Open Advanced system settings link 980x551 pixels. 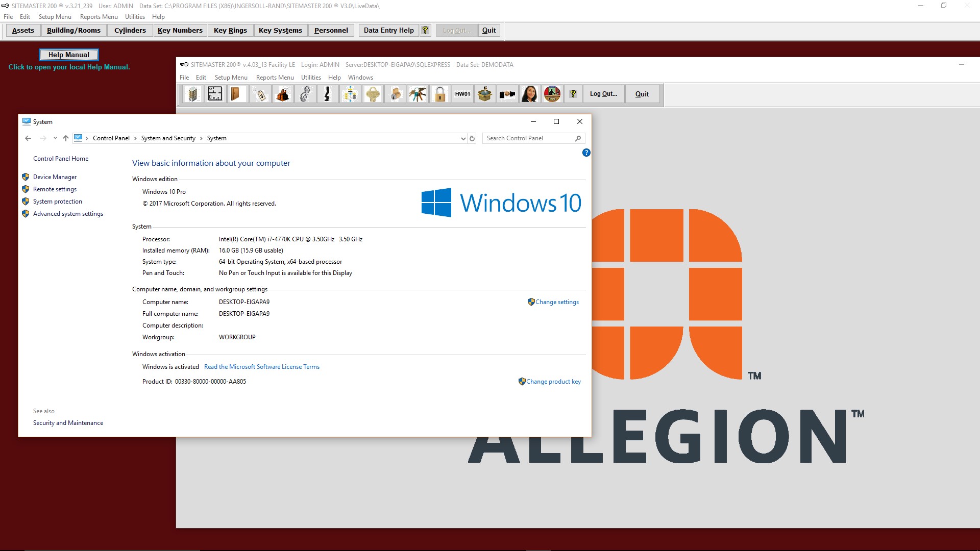(x=68, y=214)
